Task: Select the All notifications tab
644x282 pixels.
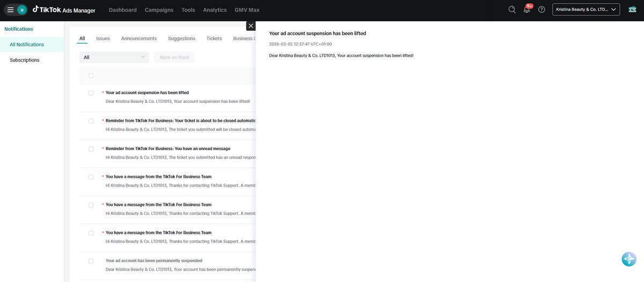Action: pos(82,39)
